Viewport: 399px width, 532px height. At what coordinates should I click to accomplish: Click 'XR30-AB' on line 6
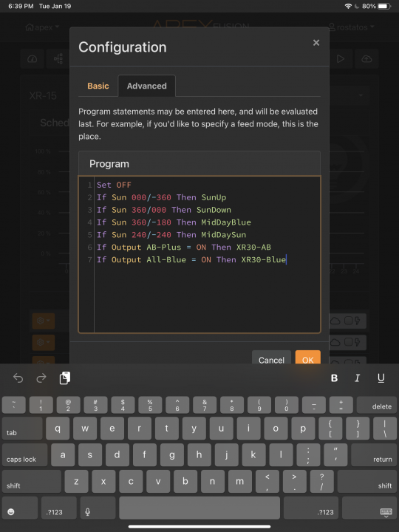tap(253, 247)
